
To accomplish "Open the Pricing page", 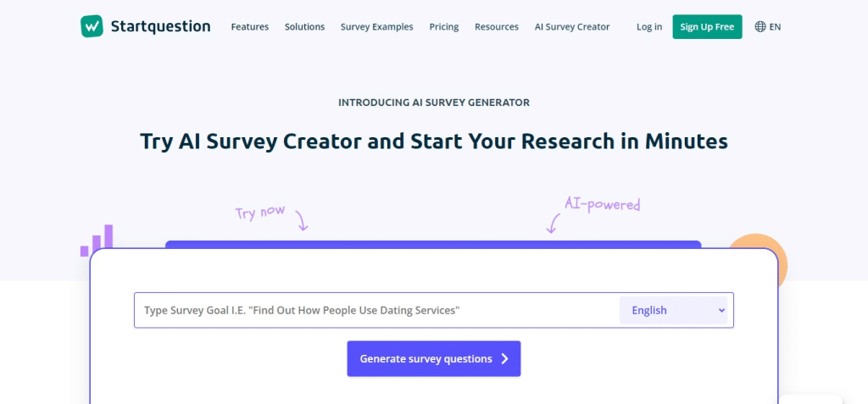I will [x=443, y=27].
